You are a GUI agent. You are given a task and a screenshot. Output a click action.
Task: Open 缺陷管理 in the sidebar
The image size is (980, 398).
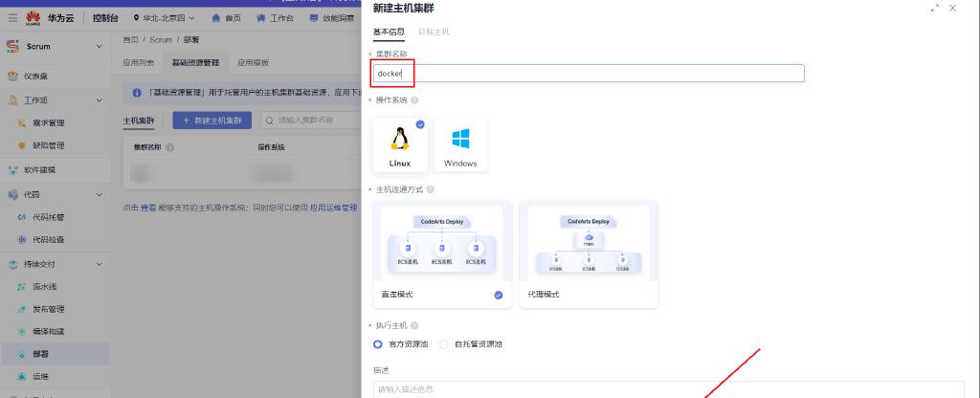[x=49, y=145]
